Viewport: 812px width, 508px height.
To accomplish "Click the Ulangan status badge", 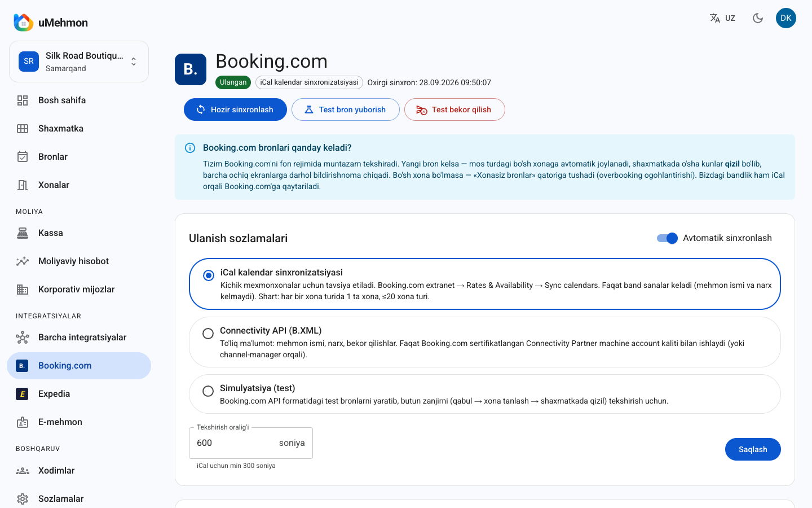I will pos(233,82).
